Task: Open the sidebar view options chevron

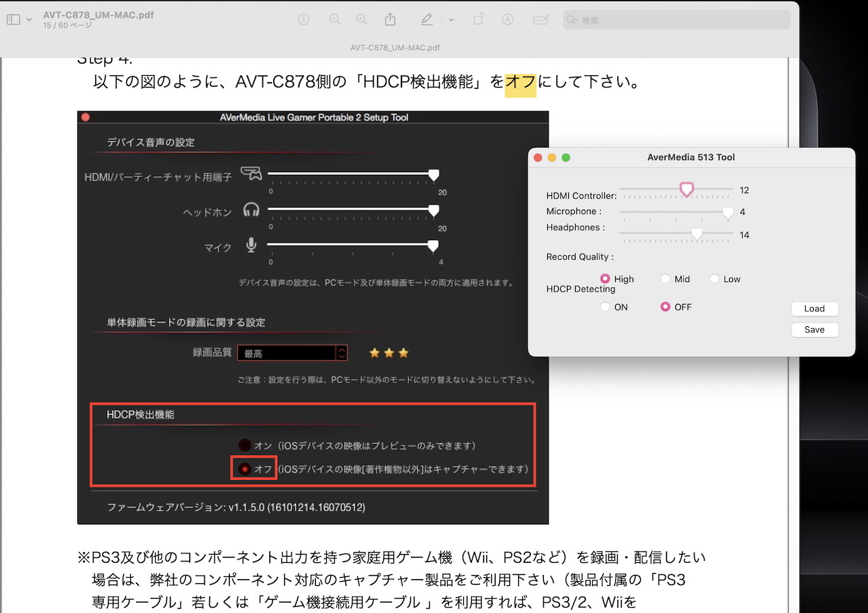Action: [x=28, y=20]
